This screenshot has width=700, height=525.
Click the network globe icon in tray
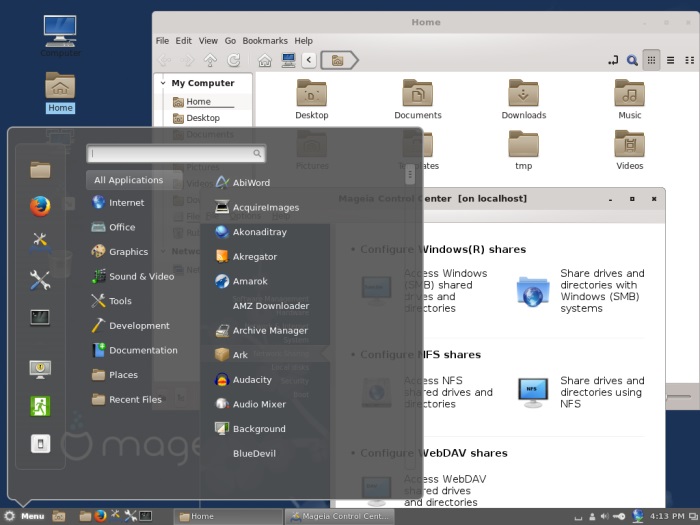638,516
